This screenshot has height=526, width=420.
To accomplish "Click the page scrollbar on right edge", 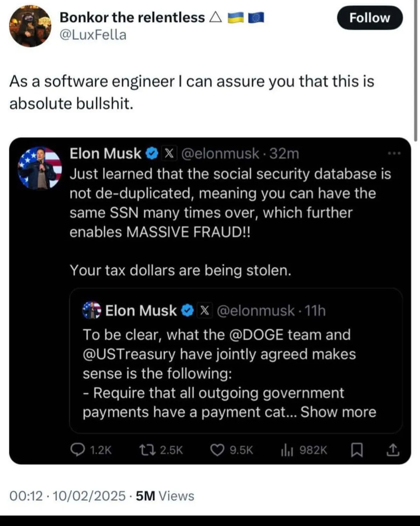I will (415, 70).
